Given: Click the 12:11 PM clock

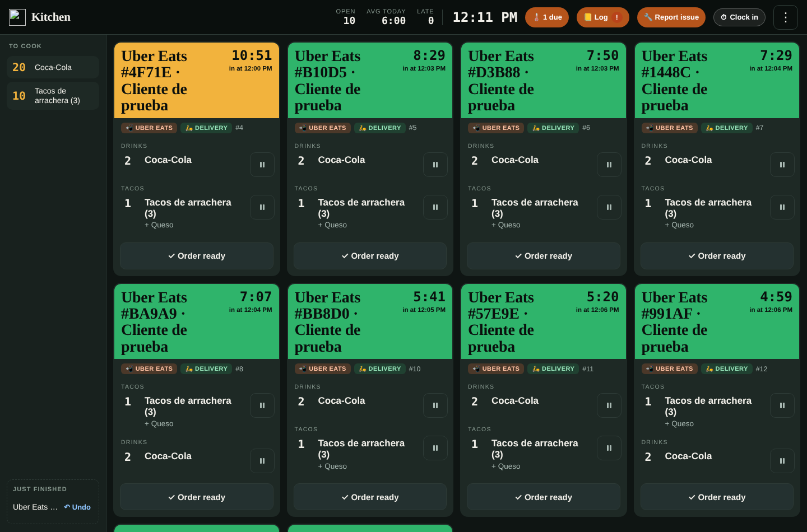Looking at the screenshot, I should click(x=485, y=17).
